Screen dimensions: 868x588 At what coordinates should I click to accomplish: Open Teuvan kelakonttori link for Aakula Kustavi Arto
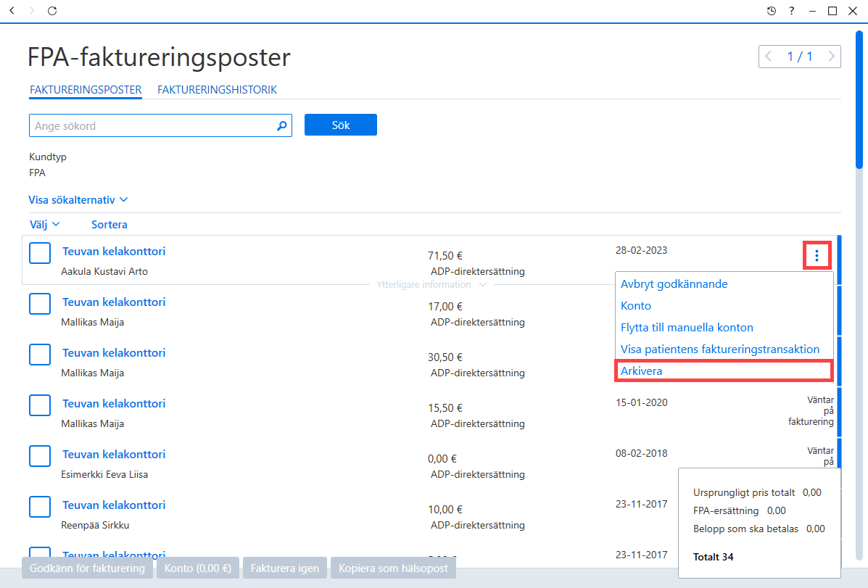click(113, 252)
